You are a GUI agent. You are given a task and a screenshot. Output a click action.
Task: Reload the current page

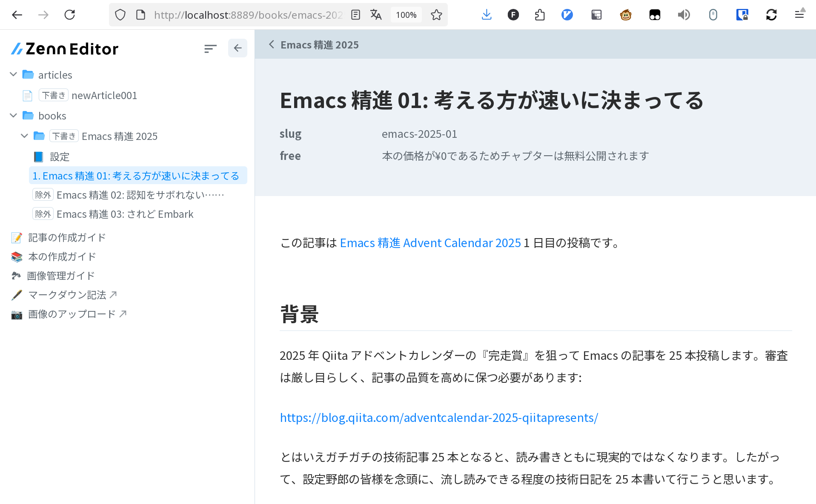tap(69, 15)
